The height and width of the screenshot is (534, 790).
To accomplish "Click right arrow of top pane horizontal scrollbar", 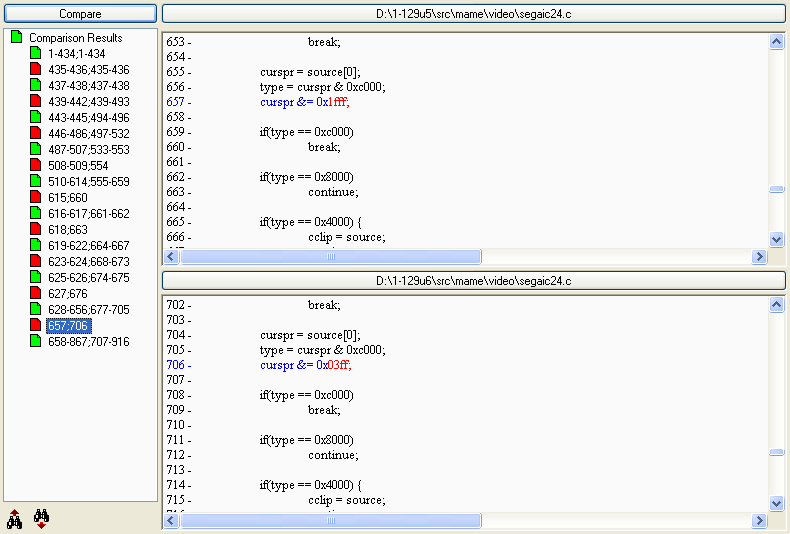I will pos(759,257).
